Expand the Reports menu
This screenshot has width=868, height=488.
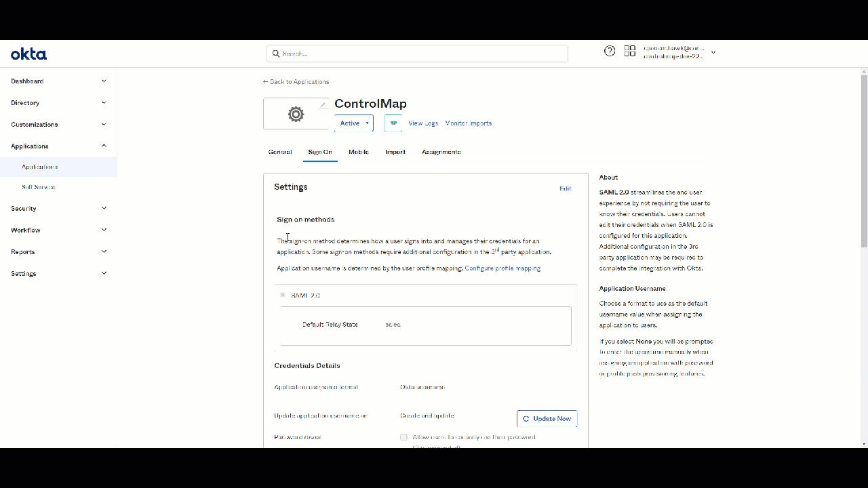pos(58,252)
